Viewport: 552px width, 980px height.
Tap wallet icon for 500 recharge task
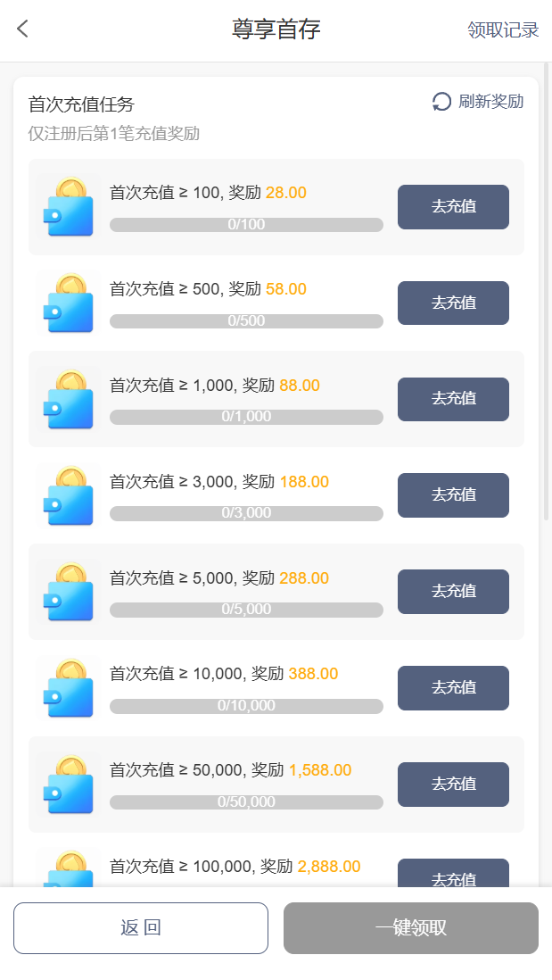point(69,303)
